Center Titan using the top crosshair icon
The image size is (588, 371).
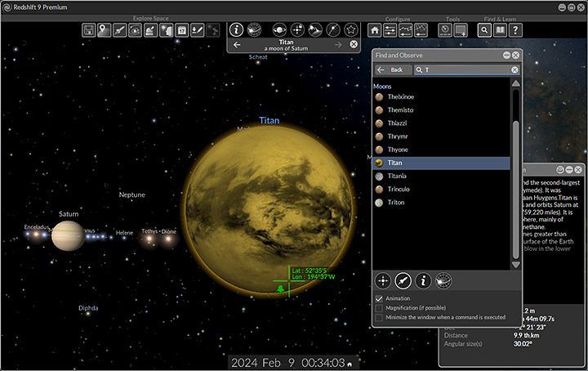(x=297, y=29)
